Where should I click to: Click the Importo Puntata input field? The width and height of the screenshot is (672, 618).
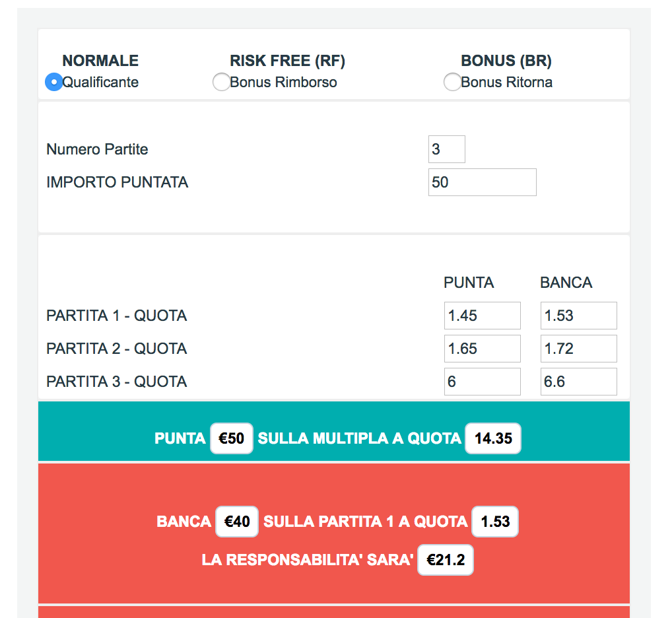tap(482, 182)
